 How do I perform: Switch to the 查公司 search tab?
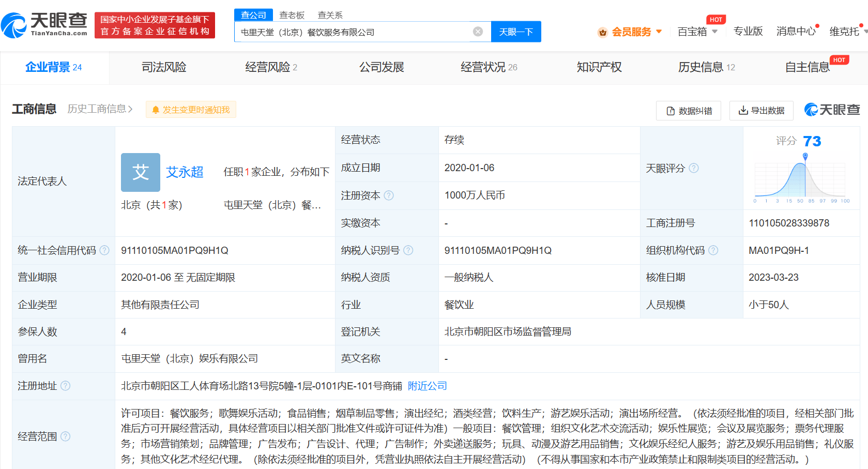[253, 15]
